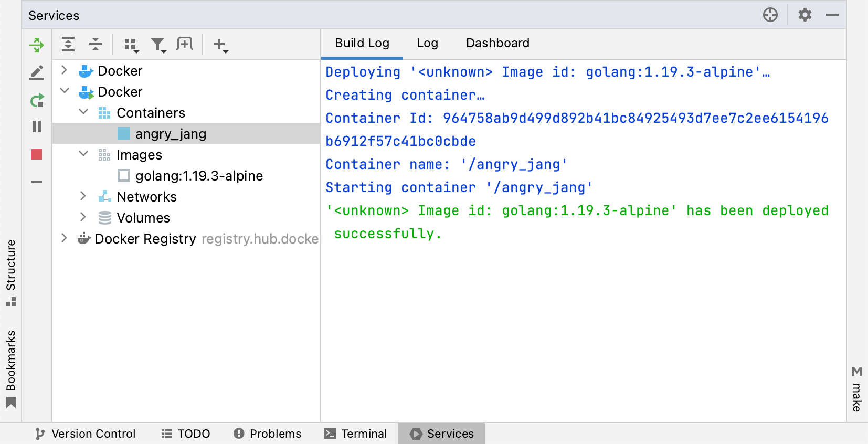The width and height of the screenshot is (868, 444).
Task: Stop the container with red square
Action: 37,154
